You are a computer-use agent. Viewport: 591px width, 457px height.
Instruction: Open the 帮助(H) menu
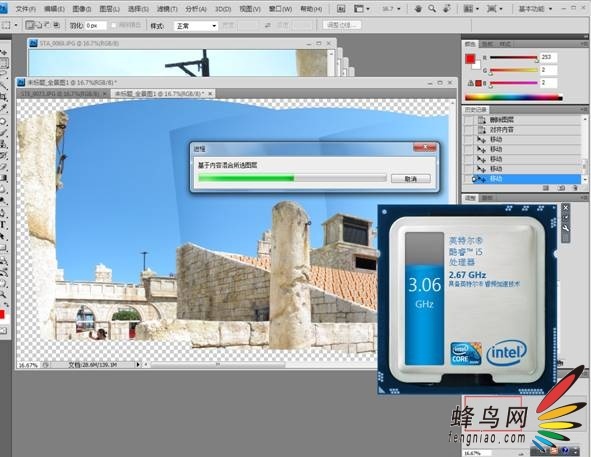coord(311,8)
